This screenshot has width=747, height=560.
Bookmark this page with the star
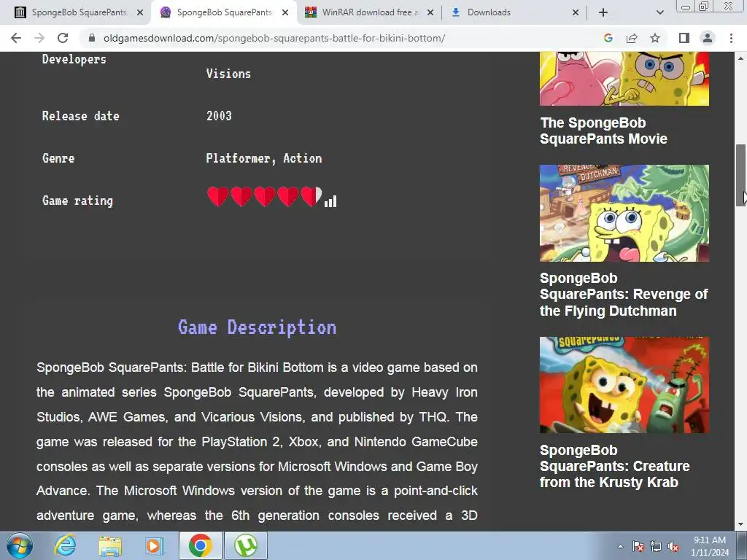click(655, 38)
